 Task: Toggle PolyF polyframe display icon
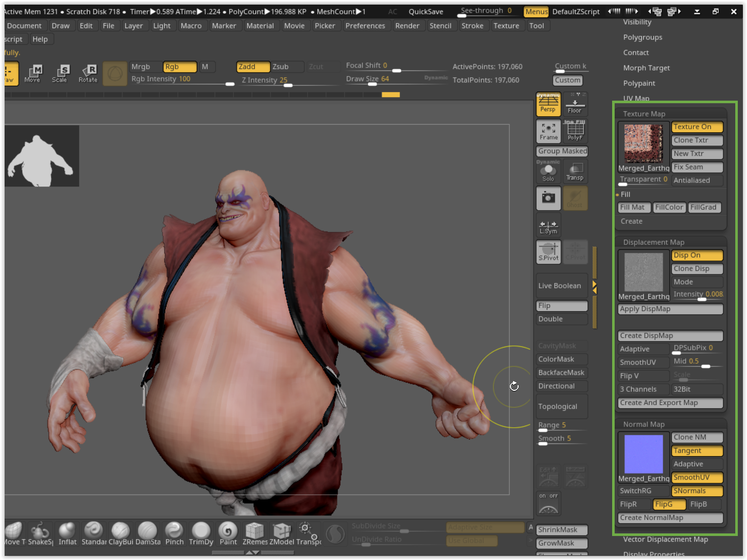(575, 131)
